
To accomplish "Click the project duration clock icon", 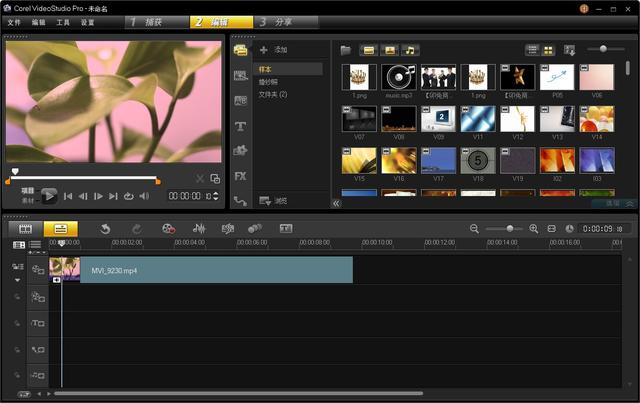I will pos(569,229).
